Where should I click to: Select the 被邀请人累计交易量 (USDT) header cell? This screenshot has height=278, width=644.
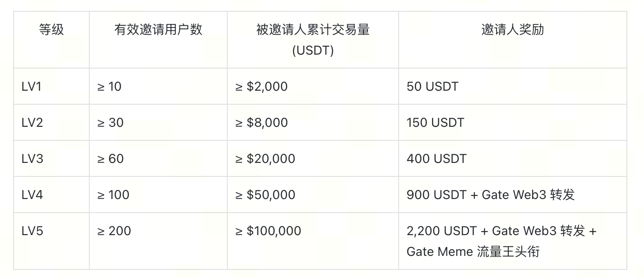[313, 40]
